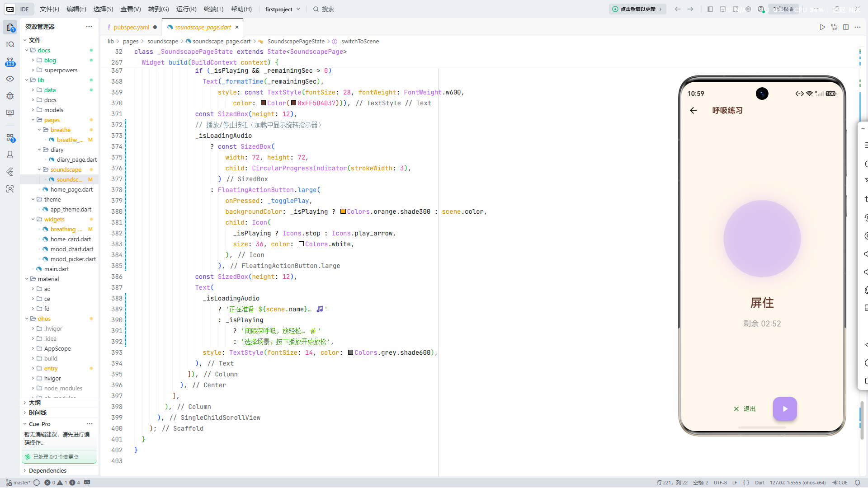This screenshot has height=488, width=868.
Task: Open the source control icon with 123 badge
Action: [10, 61]
